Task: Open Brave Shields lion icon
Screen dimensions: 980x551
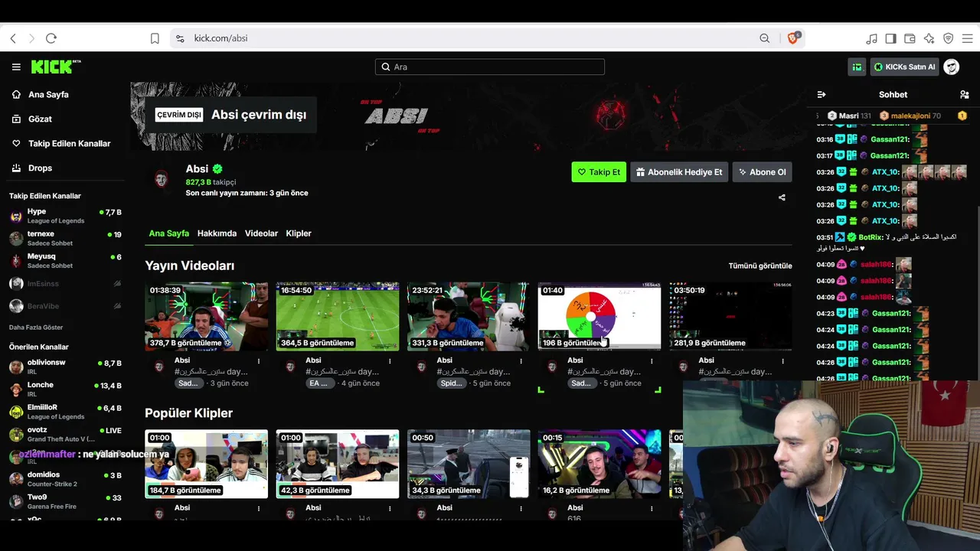Action: (x=792, y=38)
